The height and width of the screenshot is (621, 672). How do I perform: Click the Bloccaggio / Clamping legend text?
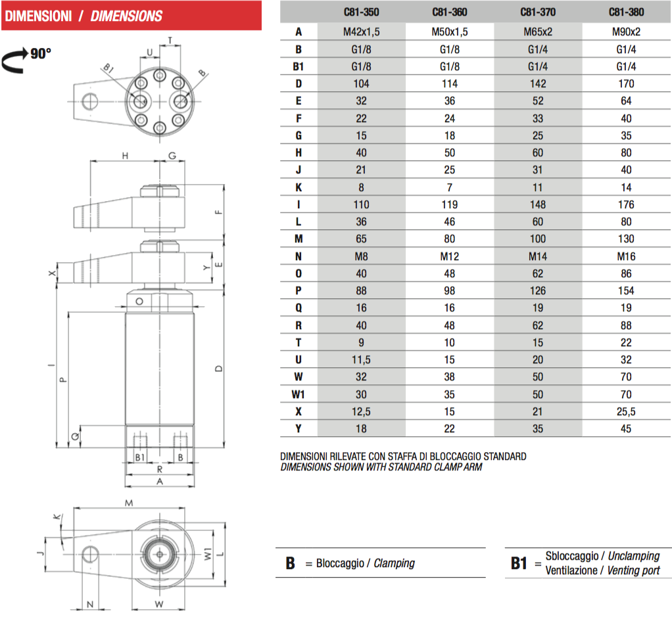366,563
